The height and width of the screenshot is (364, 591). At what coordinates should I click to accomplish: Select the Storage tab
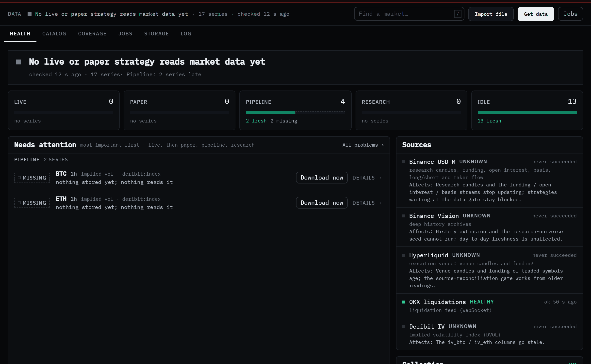[x=157, y=34]
